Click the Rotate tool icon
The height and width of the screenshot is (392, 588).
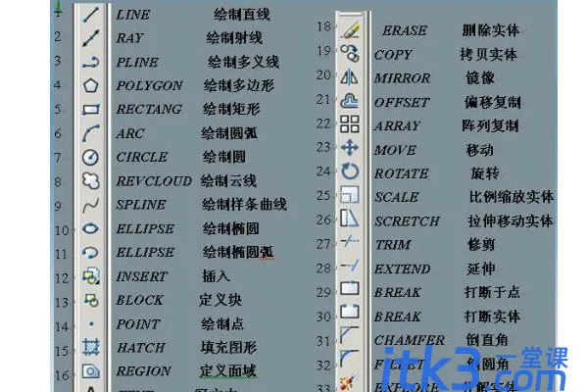[x=350, y=171]
